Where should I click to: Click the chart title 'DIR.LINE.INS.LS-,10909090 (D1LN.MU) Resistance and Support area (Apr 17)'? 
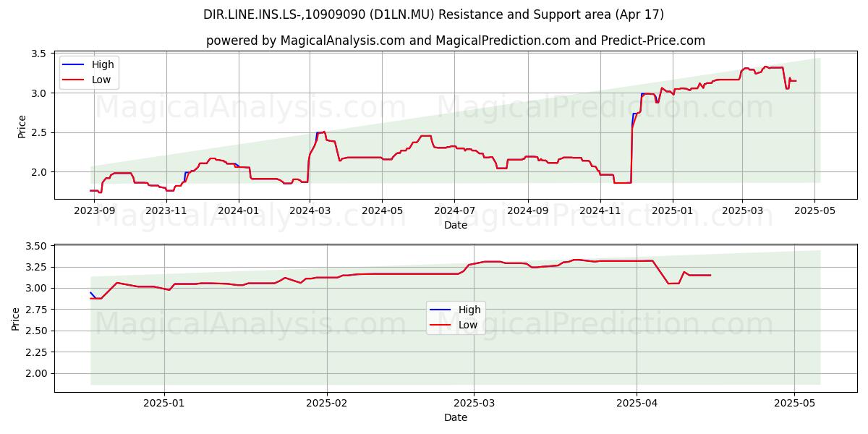(x=434, y=14)
